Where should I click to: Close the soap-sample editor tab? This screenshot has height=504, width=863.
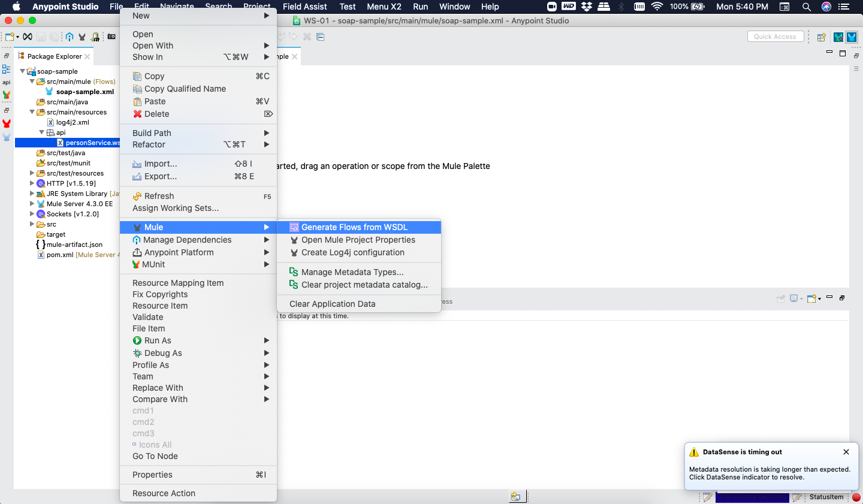(x=294, y=56)
